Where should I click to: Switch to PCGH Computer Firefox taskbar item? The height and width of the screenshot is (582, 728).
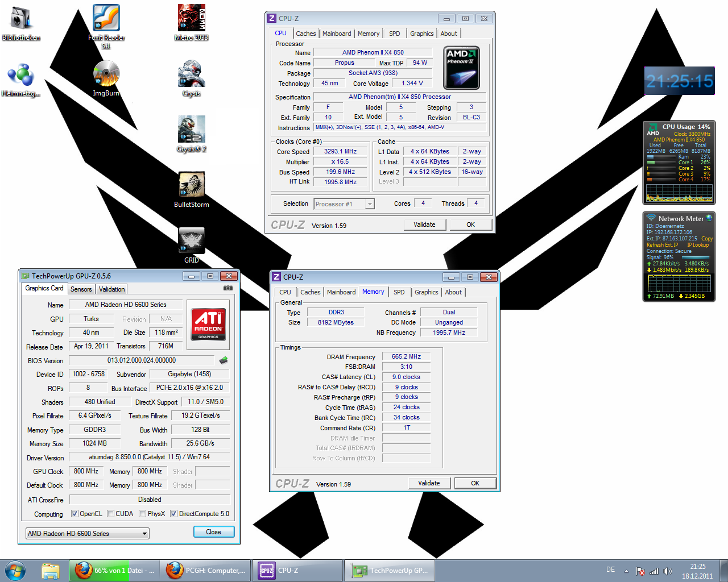pos(205,571)
